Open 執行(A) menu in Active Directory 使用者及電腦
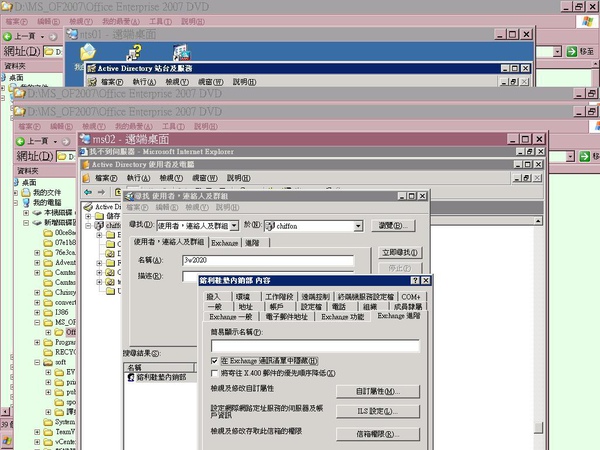The image size is (600, 450). click(138, 178)
